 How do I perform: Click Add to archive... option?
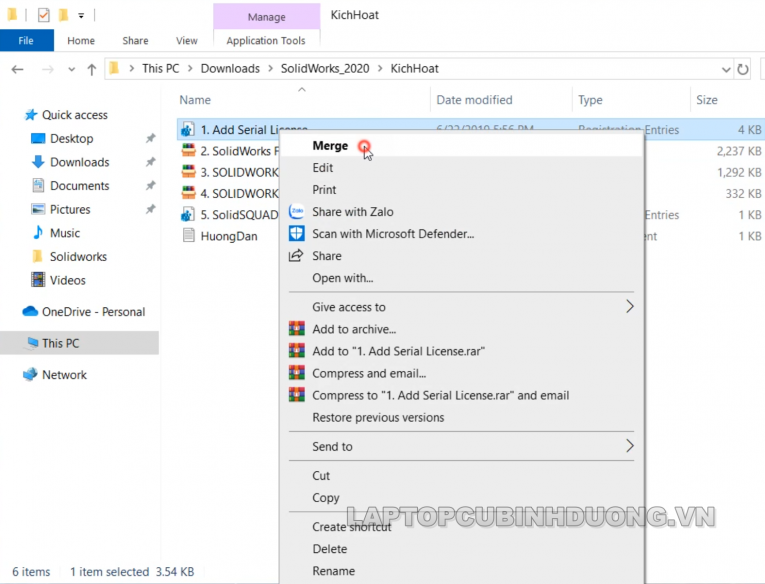pos(354,329)
